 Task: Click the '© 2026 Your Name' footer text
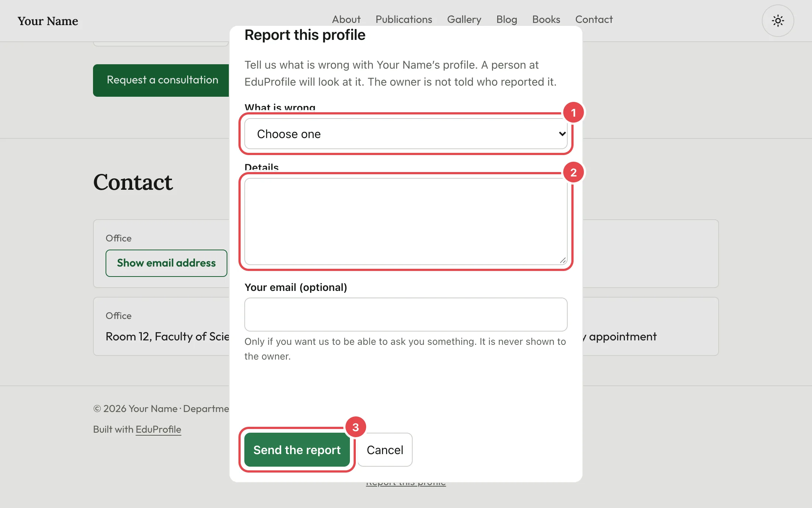tap(135, 409)
